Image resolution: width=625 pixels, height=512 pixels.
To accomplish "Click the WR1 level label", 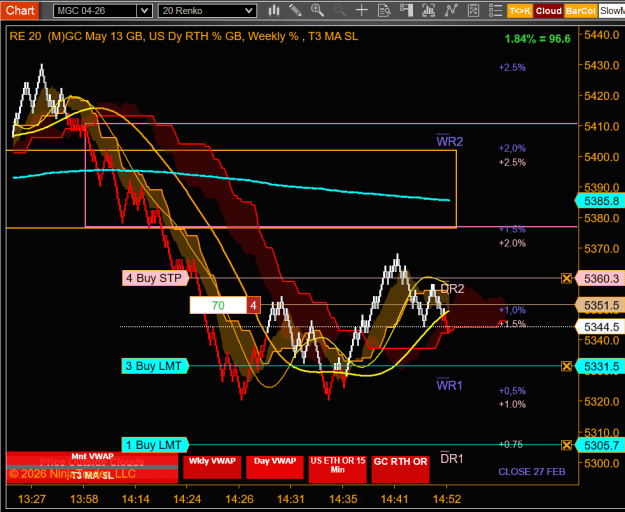I will pos(449,385).
